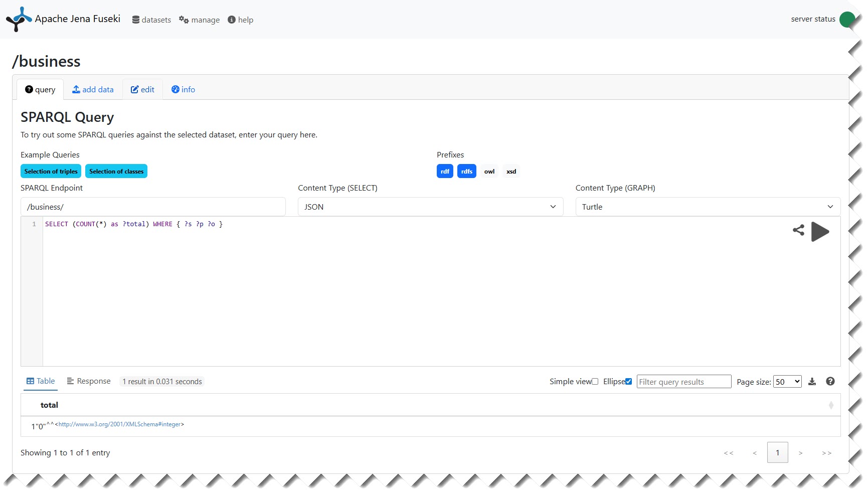
Task: Uncheck the Ellipse checkbox
Action: click(628, 382)
